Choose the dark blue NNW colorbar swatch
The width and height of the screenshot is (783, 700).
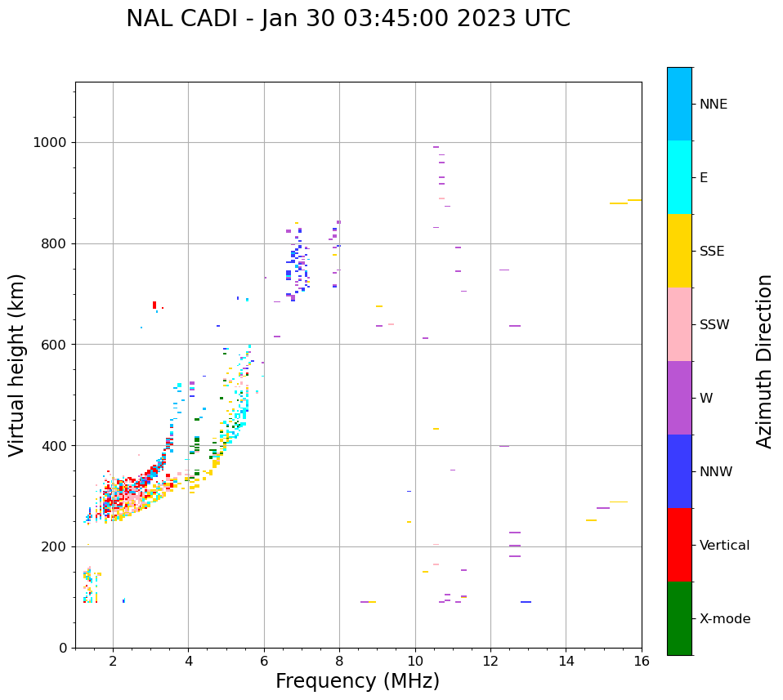pos(679,471)
